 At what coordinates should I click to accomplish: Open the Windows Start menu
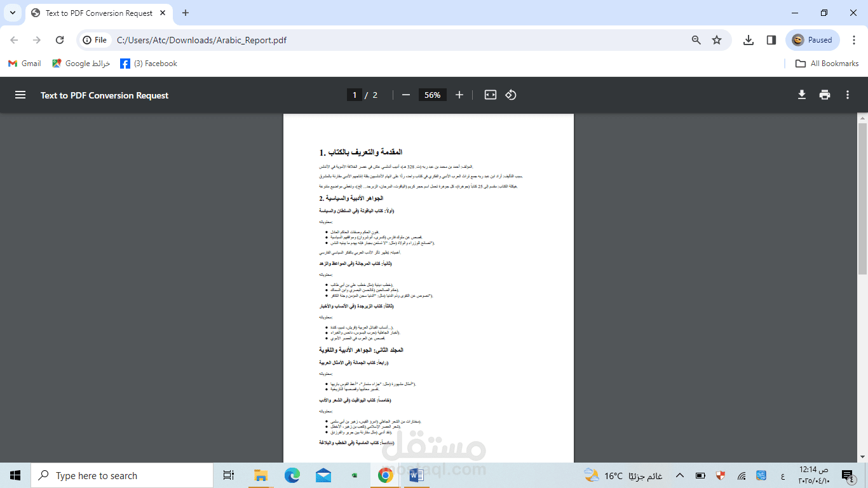coord(15,475)
